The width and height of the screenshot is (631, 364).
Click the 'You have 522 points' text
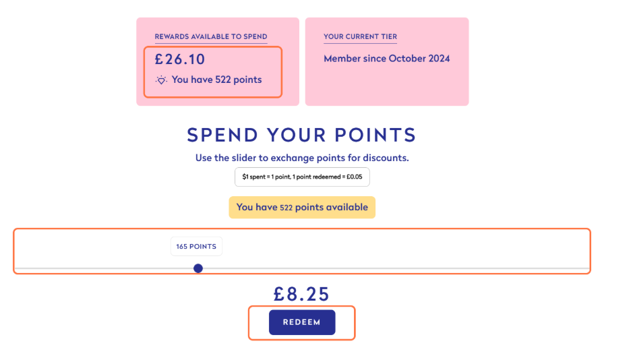point(216,80)
